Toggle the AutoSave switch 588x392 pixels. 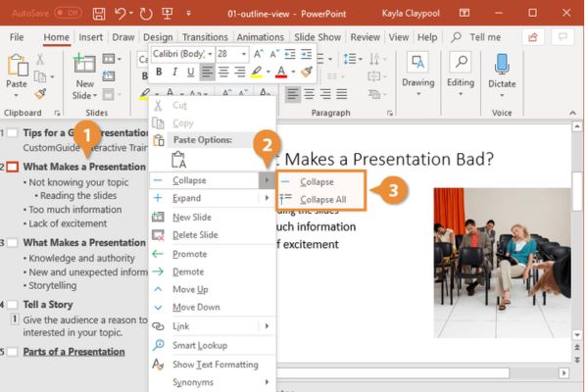pyautogui.click(x=68, y=13)
